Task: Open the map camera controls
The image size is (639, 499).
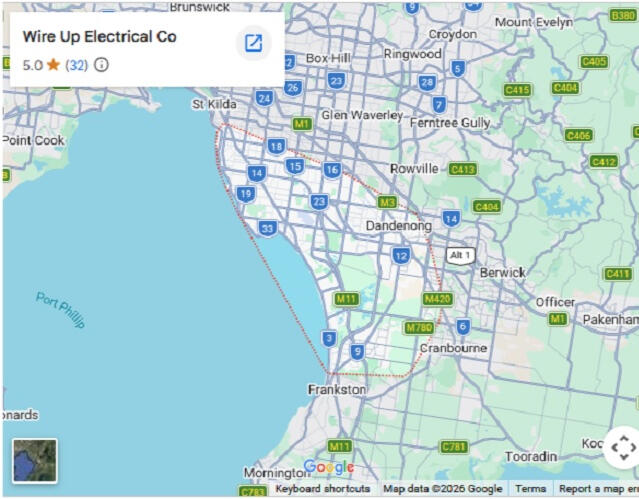Action: pos(622,446)
